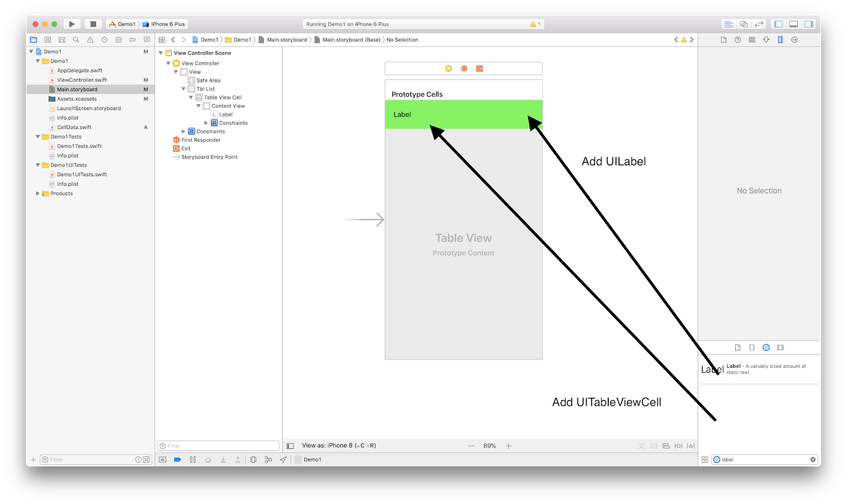Open the Project navigator folder icon
Viewport: 847px width, 504px height.
[33, 40]
